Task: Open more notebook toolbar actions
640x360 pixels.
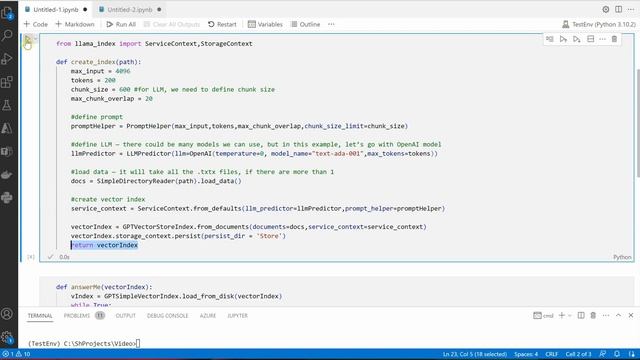Action: pos(331,24)
